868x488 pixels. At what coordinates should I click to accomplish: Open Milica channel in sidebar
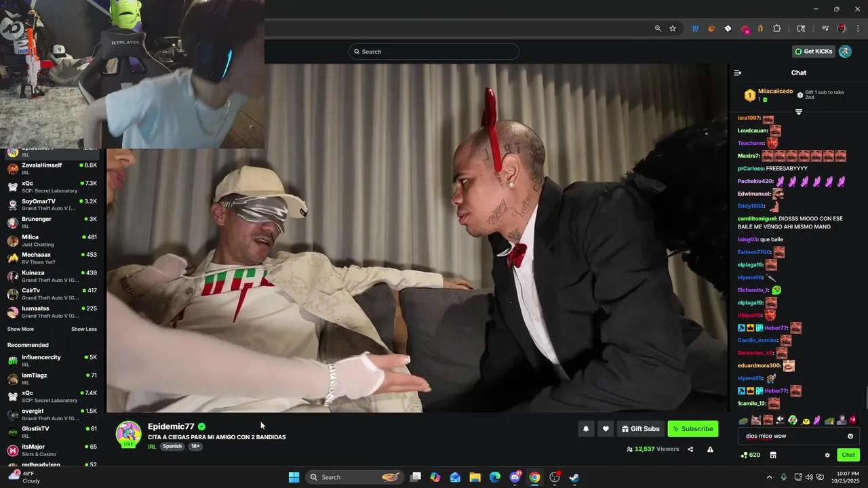click(x=52, y=241)
